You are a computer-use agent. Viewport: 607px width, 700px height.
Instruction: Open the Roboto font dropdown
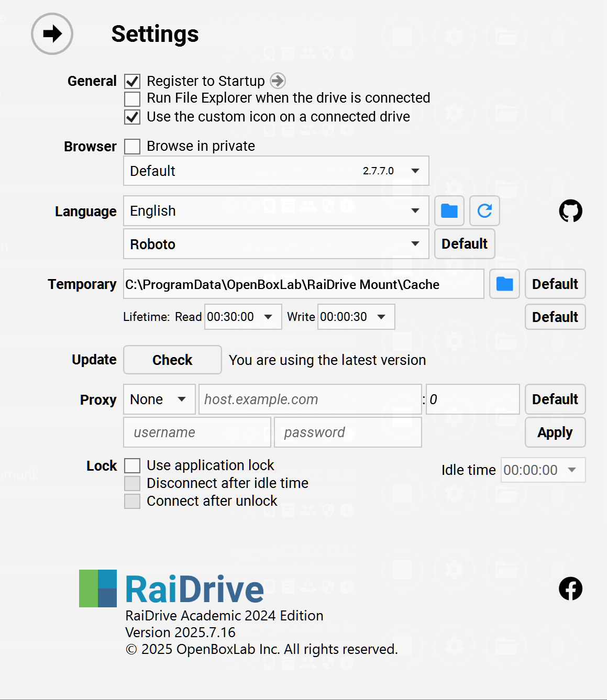tap(276, 244)
